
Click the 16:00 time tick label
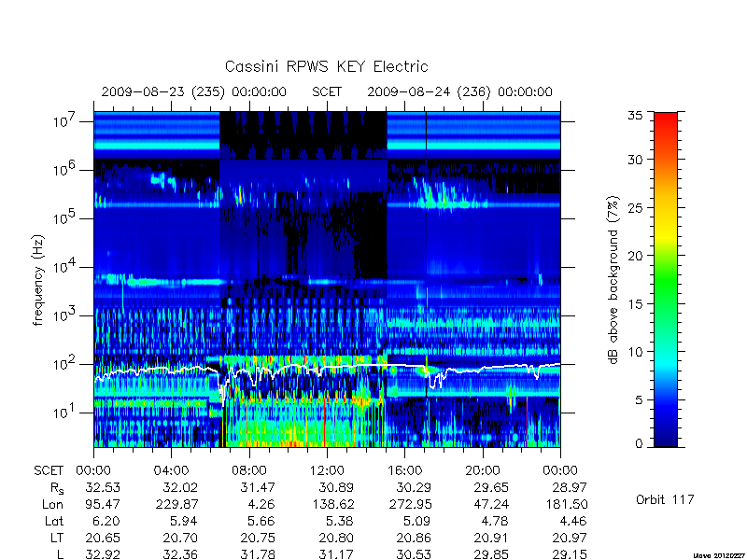404,470
